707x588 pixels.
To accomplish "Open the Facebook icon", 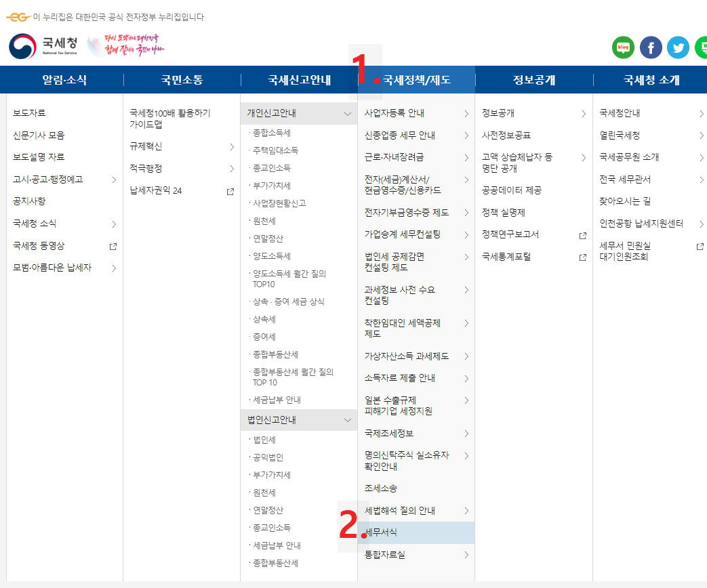I will (x=651, y=47).
